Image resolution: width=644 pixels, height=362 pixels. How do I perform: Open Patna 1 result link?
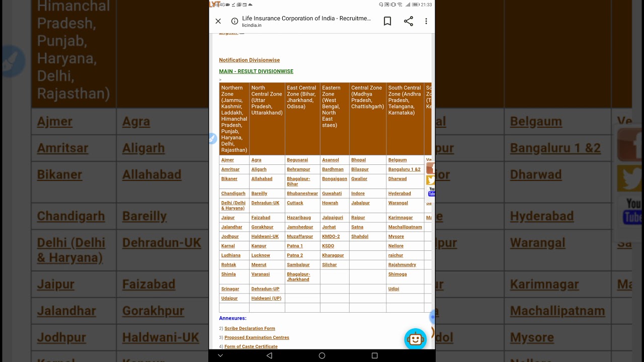[295, 246]
